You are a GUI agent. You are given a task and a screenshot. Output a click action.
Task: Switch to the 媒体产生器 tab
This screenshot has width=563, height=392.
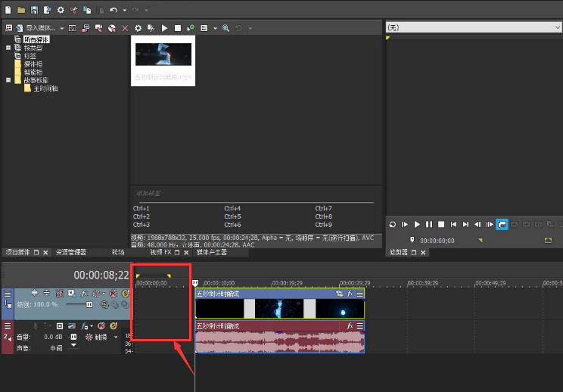click(211, 252)
